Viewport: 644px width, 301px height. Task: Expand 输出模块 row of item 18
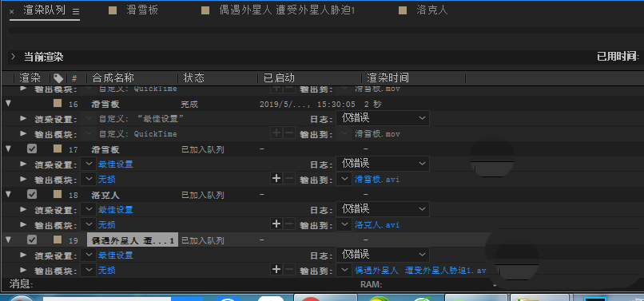[23, 224]
